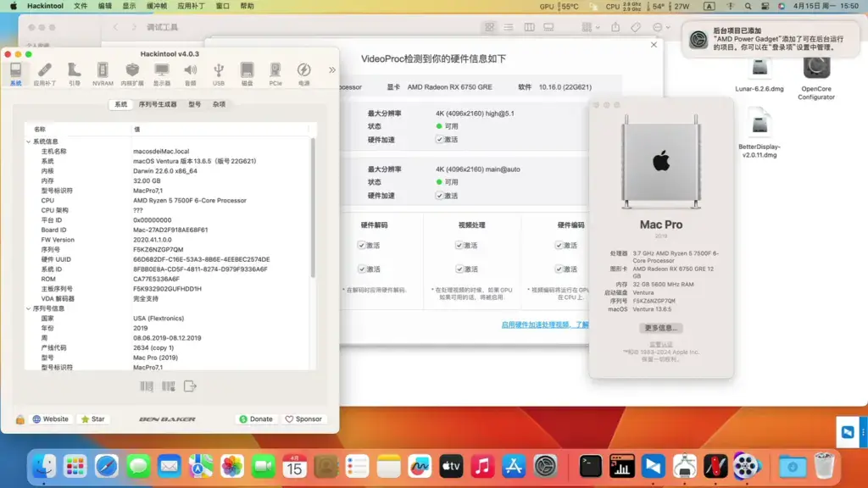Viewport: 868px width, 488px height.
Task: Click the lock icon in Hackintool footer
Action: tap(20, 419)
